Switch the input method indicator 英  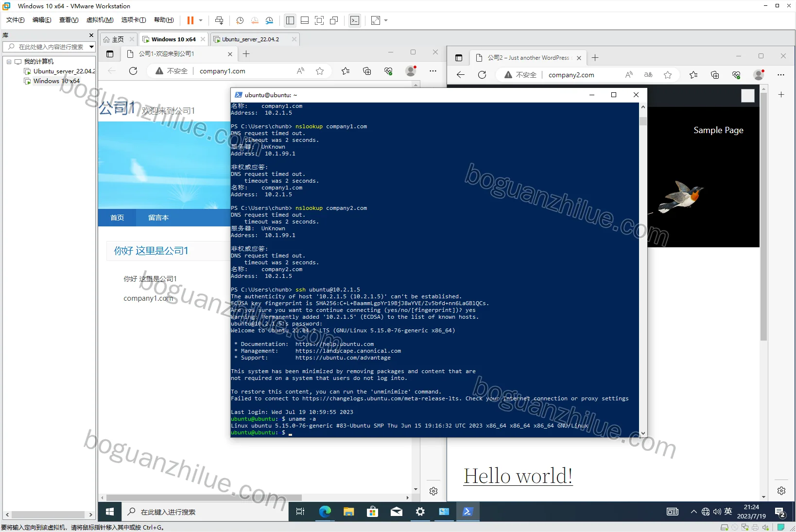[x=728, y=512]
